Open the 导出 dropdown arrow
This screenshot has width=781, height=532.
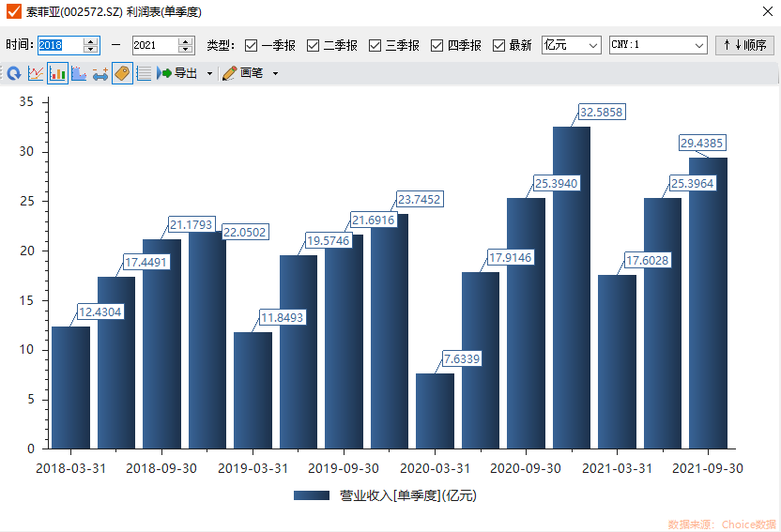click(209, 73)
